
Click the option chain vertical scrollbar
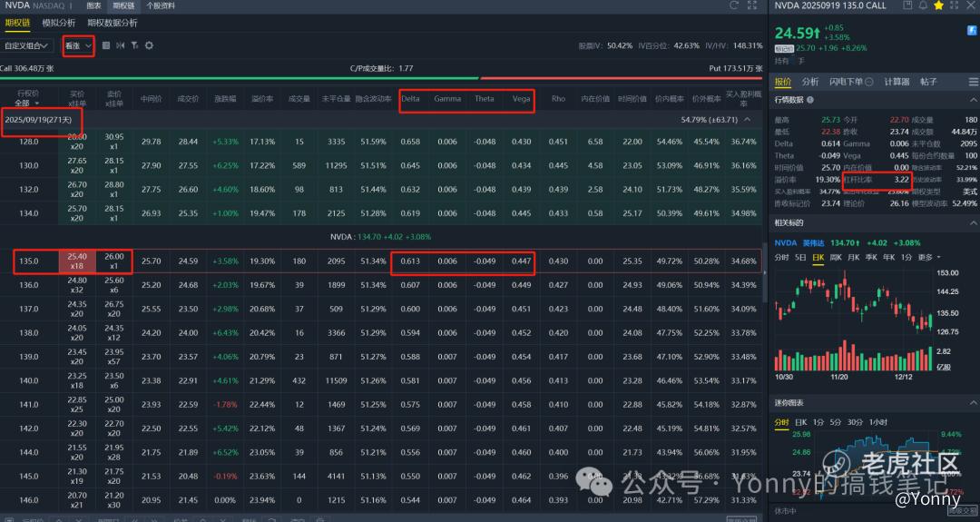(765, 272)
